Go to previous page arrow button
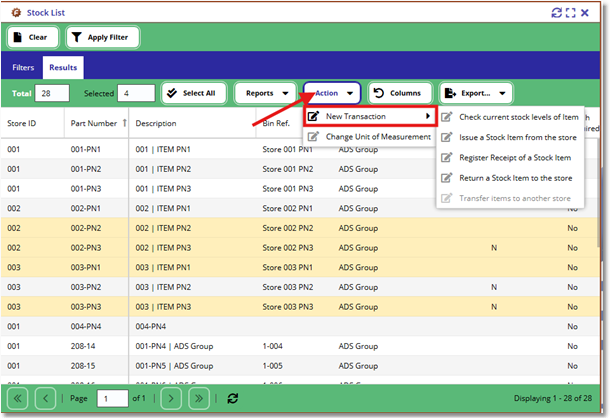610x420 pixels. pyautogui.click(x=46, y=399)
